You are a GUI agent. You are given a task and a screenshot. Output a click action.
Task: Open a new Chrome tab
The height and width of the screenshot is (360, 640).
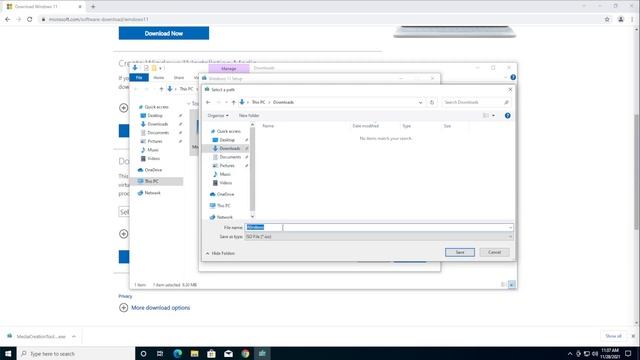(93, 7)
